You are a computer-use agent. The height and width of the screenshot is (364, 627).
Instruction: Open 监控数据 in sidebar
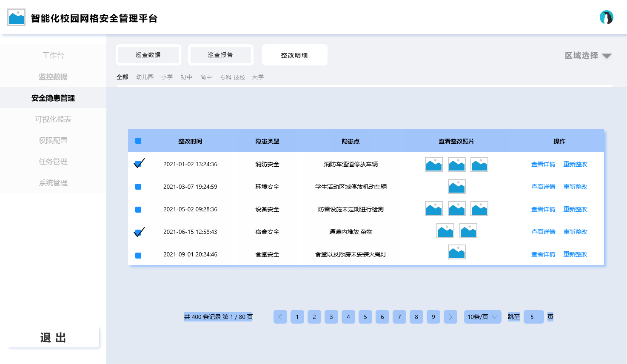click(x=53, y=77)
